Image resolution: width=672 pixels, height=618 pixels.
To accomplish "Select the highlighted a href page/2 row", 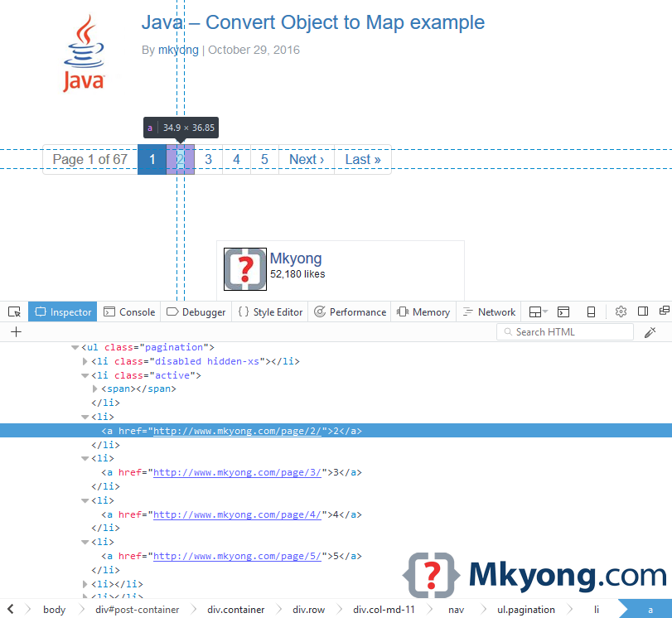I will click(x=336, y=431).
